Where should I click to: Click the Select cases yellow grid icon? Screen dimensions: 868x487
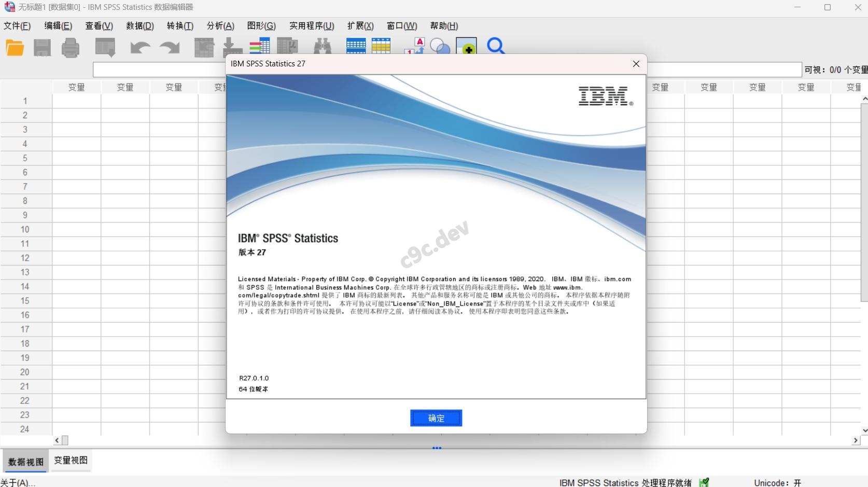point(381,46)
